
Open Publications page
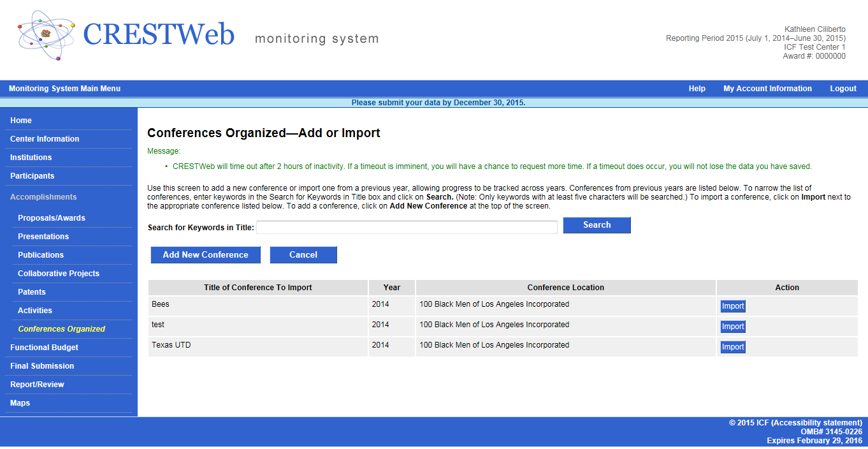pyautogui.click(x=41, y=255)
